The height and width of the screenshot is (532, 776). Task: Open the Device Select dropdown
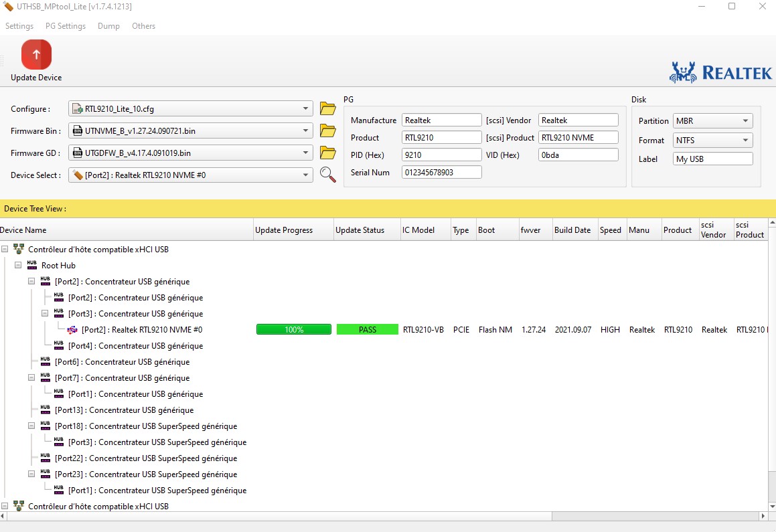click(x=305, y=175)
